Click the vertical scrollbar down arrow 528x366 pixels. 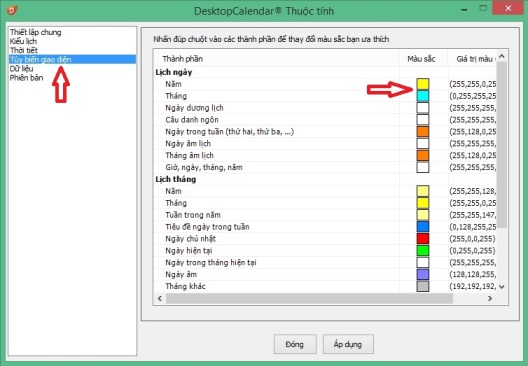502,287
